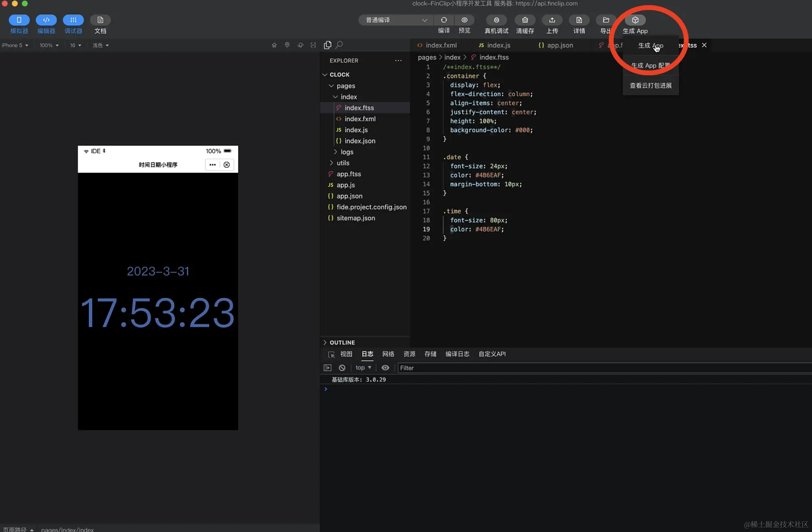Click the 预览 preview eye icon
The width and height of the screenshot is (812, 532).
pyautogui.click(x=464, y=20)
